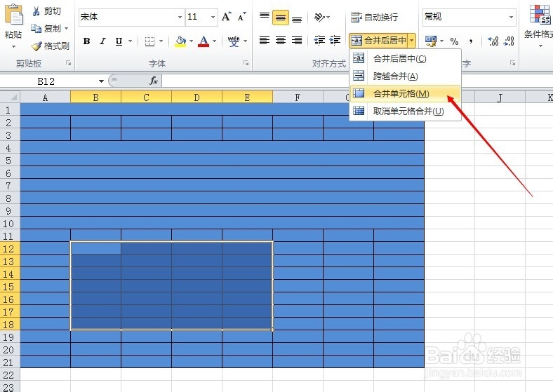
Task: Click the copy dropdown arrow
Action: 66,28
